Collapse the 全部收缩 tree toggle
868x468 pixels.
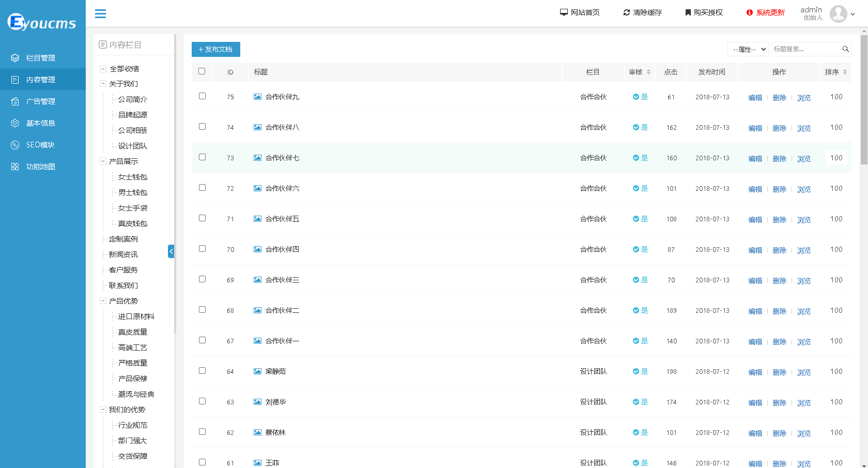pos(103,69)
